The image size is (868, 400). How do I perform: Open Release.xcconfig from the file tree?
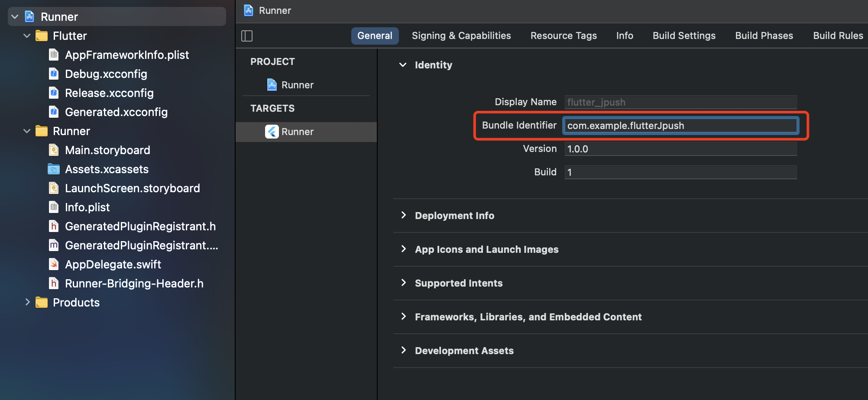click(109, 93)
